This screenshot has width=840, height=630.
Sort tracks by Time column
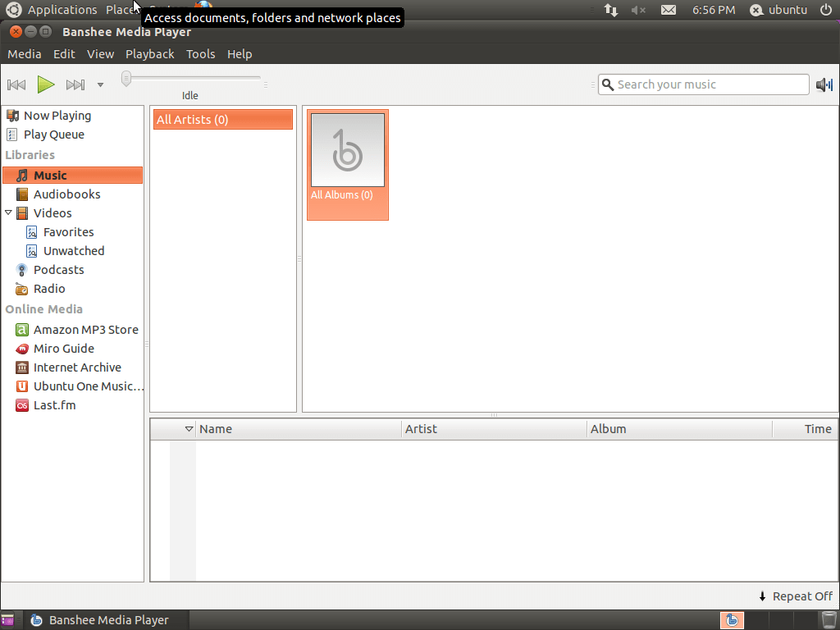click(x=805, y=429)
